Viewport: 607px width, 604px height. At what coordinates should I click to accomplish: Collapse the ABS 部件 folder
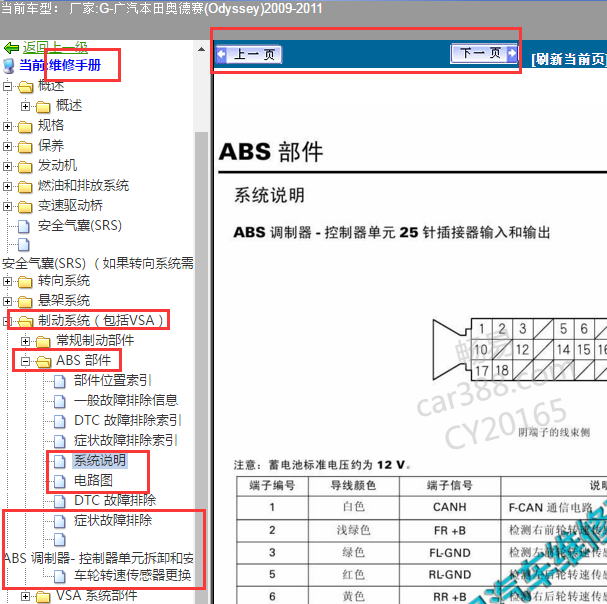[26, 361]
